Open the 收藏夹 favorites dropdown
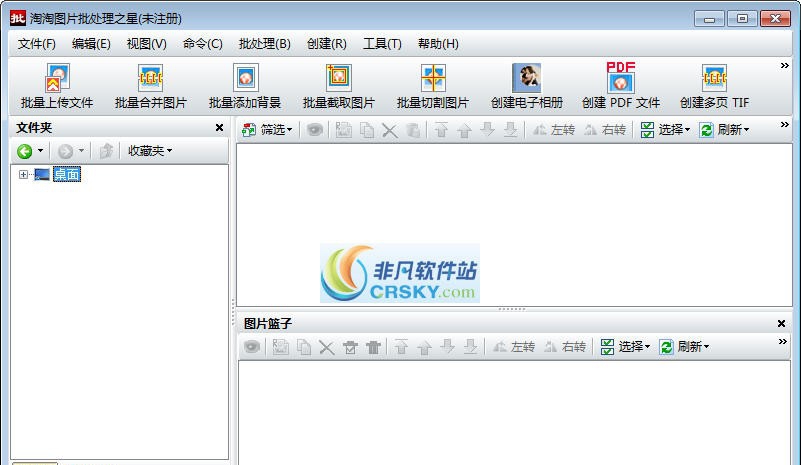The height and width of the screenshot is (465, 801). 150,151
